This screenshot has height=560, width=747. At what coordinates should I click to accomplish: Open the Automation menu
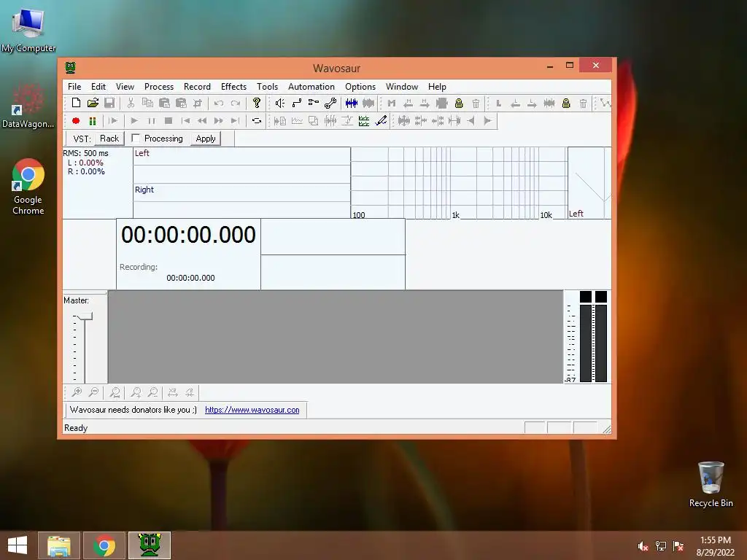click(x=311, y=87)
